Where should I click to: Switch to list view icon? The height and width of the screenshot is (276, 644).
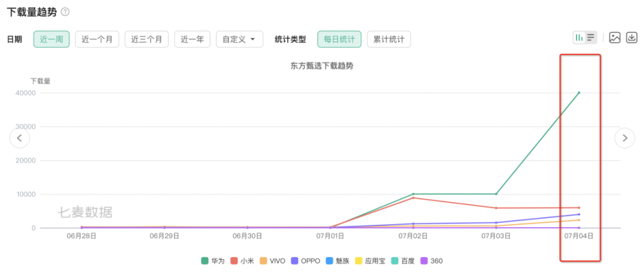click(590, 38)
